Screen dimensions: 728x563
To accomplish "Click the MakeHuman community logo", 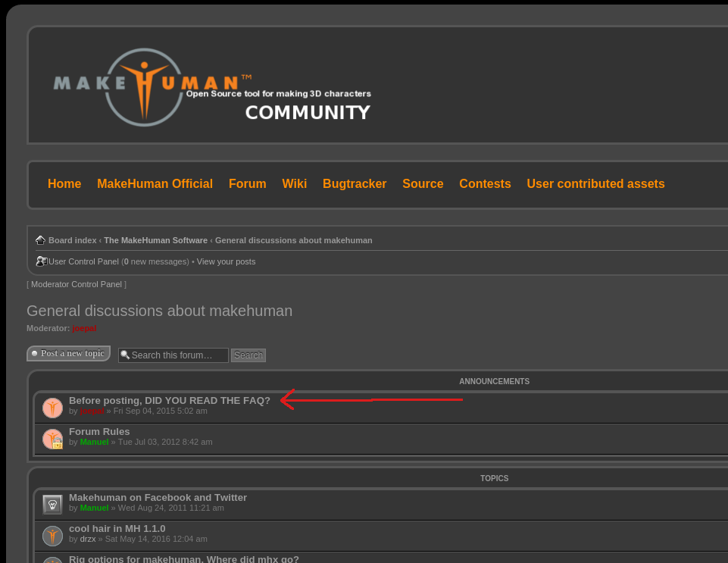I will pos(212,87).
